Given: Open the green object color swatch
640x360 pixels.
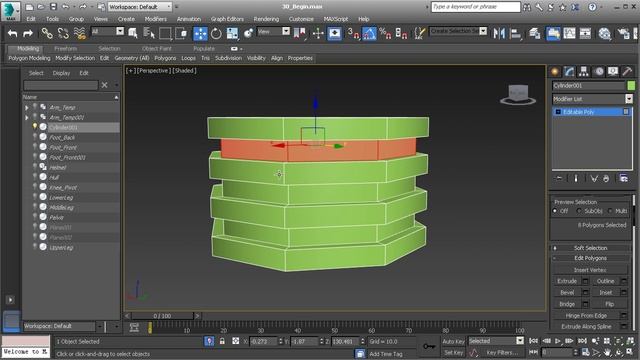Looking at the screenshot, I should pos(631,86).
